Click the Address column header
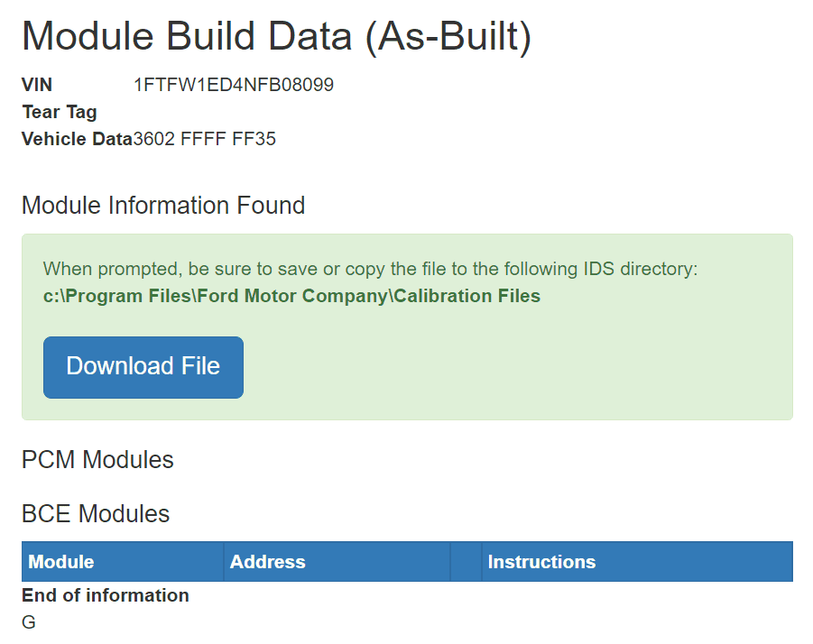Image resolution: width=813 pixels, height=644 pixels. pos(268,562)
